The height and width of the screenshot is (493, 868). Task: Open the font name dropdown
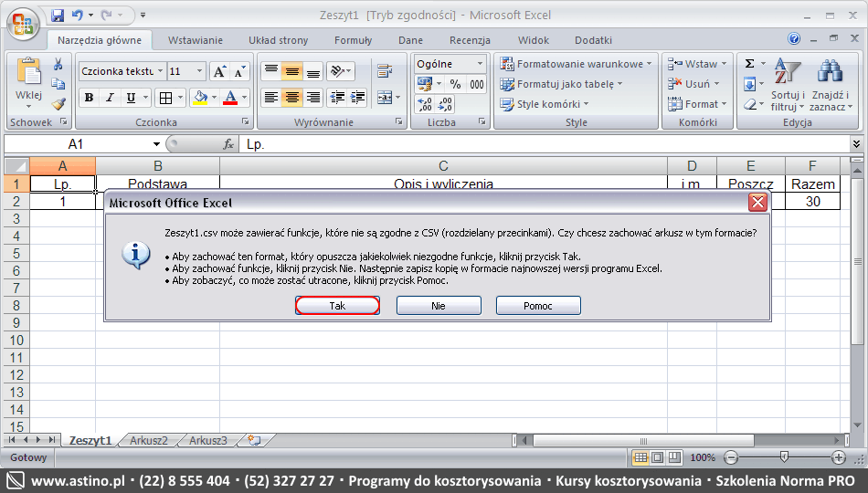(160, 71)
